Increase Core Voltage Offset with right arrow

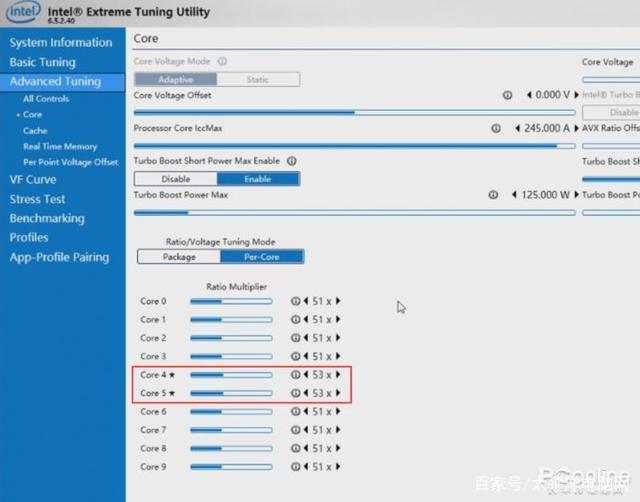pos(576,95)
